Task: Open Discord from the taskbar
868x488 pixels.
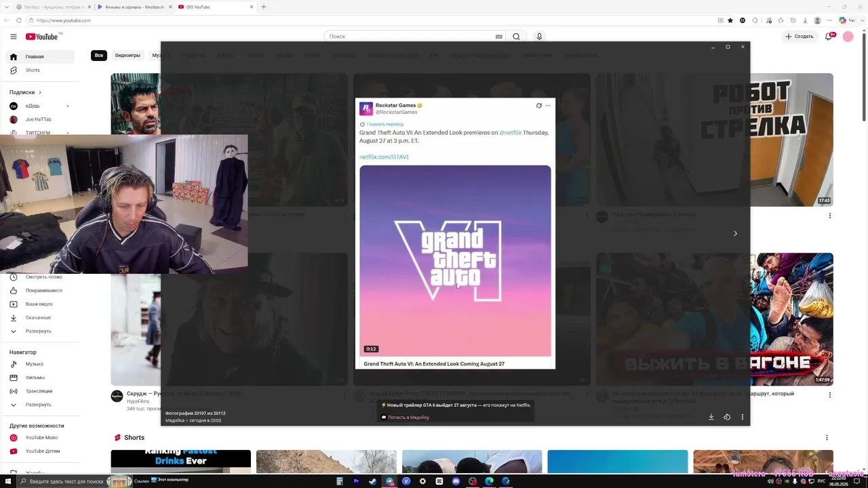Action: coord(456,481)
